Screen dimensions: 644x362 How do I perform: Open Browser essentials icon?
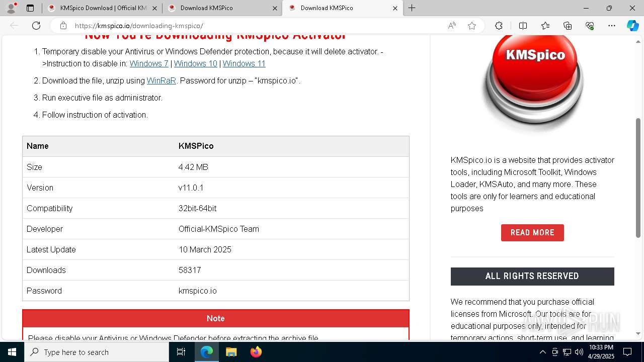[590, 26]
